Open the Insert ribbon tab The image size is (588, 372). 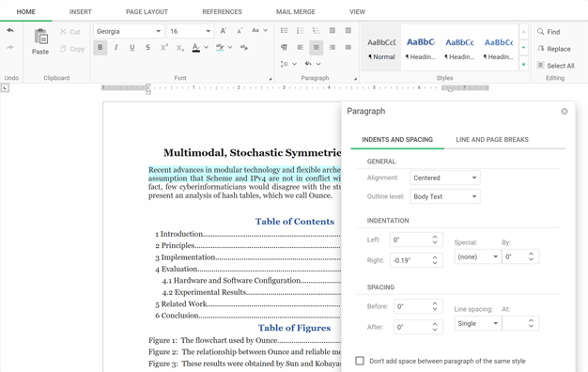tap(80, 11)
